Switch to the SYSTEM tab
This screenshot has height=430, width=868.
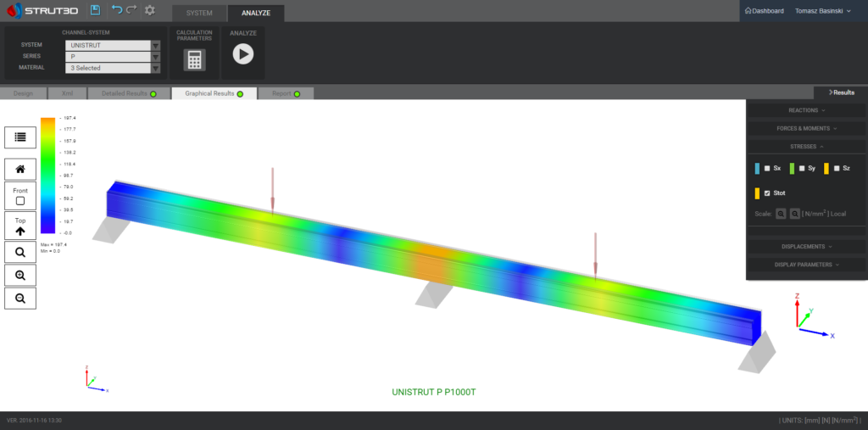point(199,14)
